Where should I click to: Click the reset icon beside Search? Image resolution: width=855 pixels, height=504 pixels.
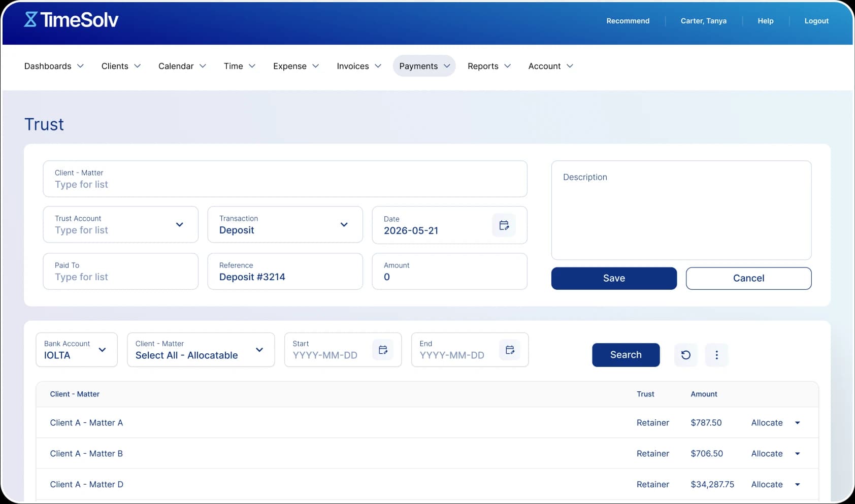click(x=685, y=355)
